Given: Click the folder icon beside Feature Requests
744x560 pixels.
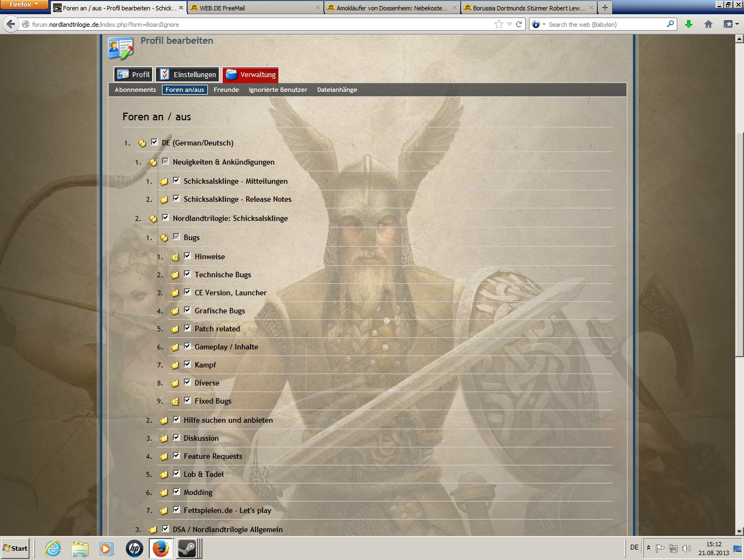Looking at the screenshot, I should click(164, 457).
